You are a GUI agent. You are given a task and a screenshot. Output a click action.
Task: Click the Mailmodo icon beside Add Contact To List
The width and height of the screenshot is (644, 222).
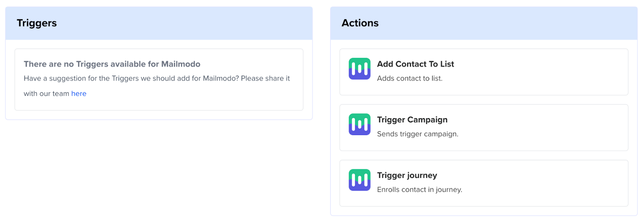click(359, 69)
